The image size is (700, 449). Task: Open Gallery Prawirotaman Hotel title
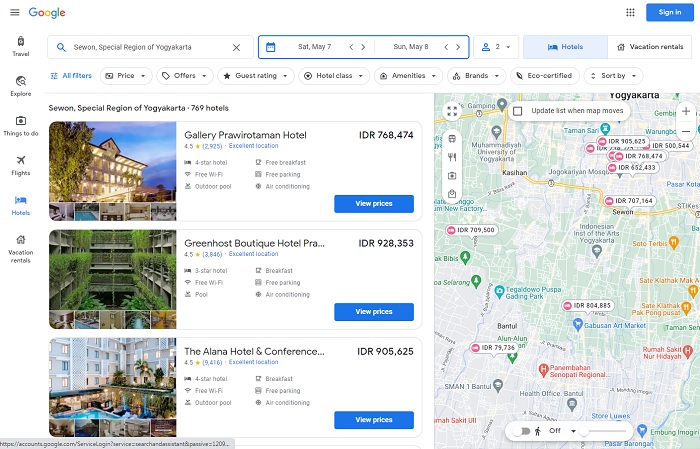[x=245, y=135]
